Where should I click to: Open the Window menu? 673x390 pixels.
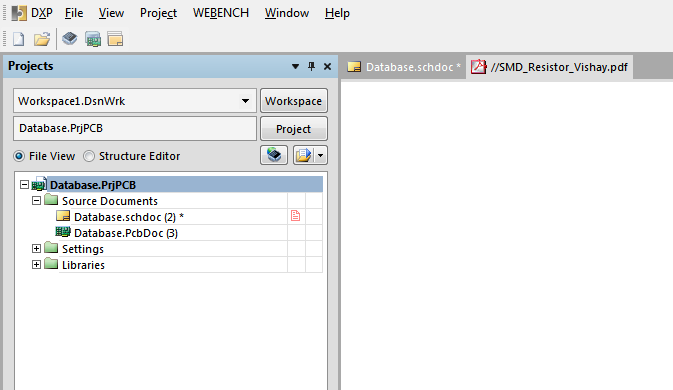[287, 13]
